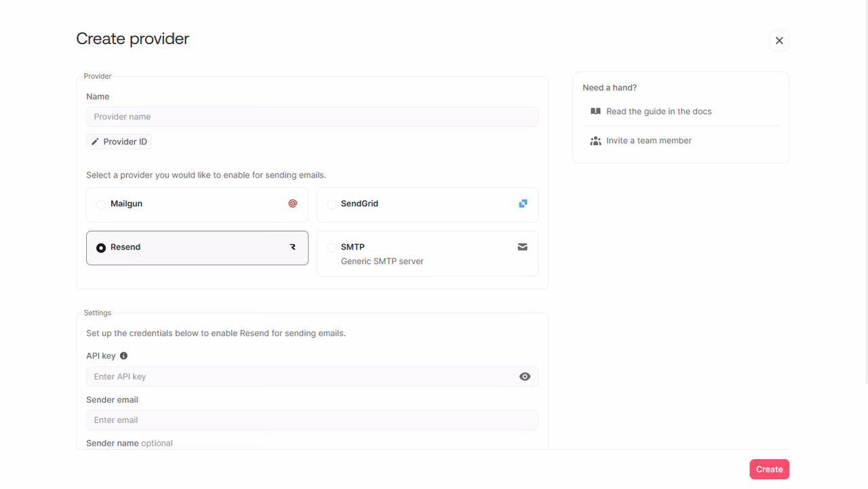Click the Sender email input field
This screenshot has width=868, height=489.
[x=312, y=420]
